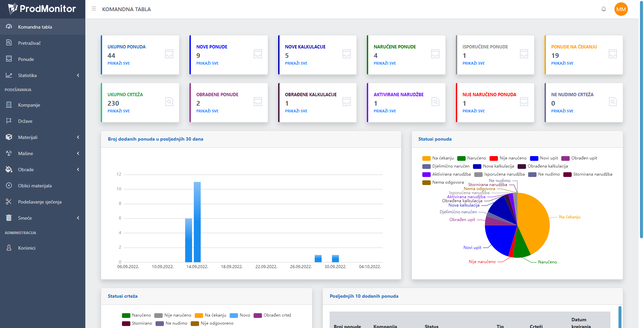Open Ponude from the sidebar menu
This screenshot has width=644, height=328.
26,59
